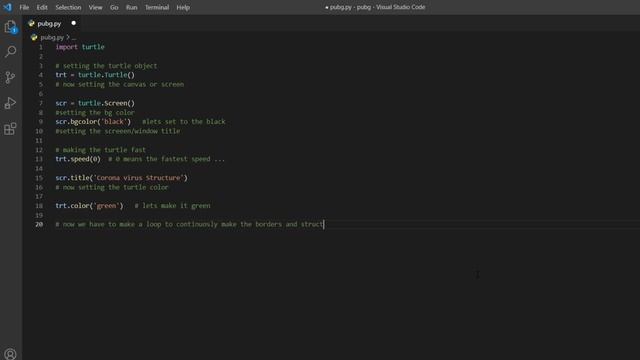640x360 pixels.
Task: Click the window title 'pubg.py - pubg - Visual Studio Code'
Action: pos(375,7)
